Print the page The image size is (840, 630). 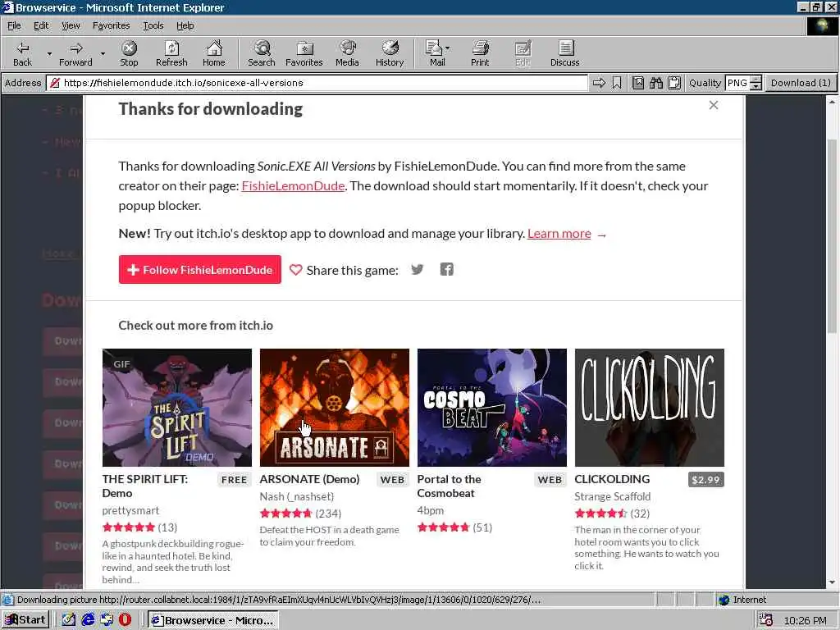click(480, 53)
